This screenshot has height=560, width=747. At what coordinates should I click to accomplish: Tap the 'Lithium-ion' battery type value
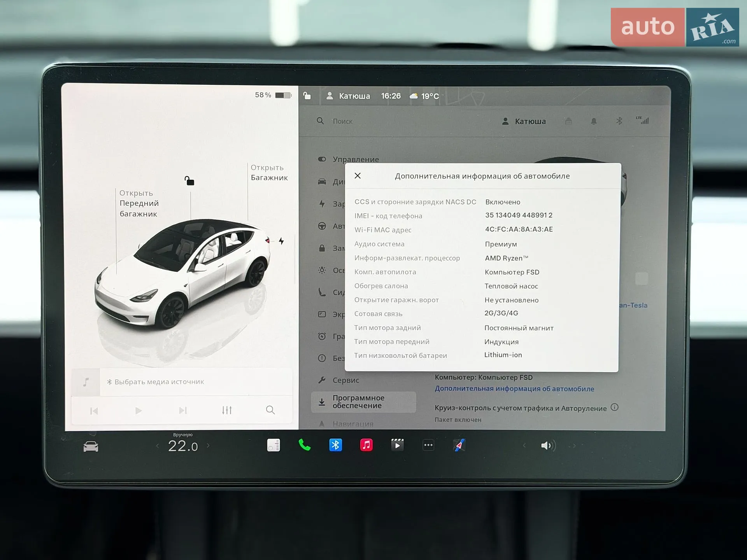[x=503, y=355]
